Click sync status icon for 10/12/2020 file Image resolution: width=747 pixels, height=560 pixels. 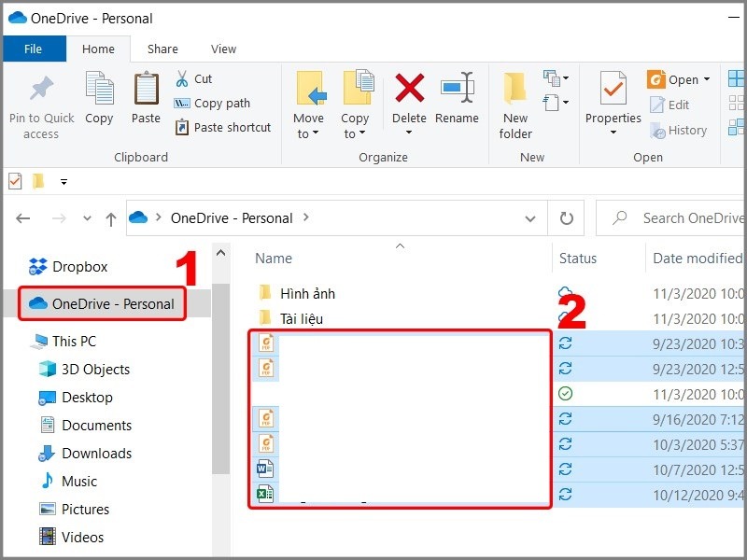tap(565, 495)
